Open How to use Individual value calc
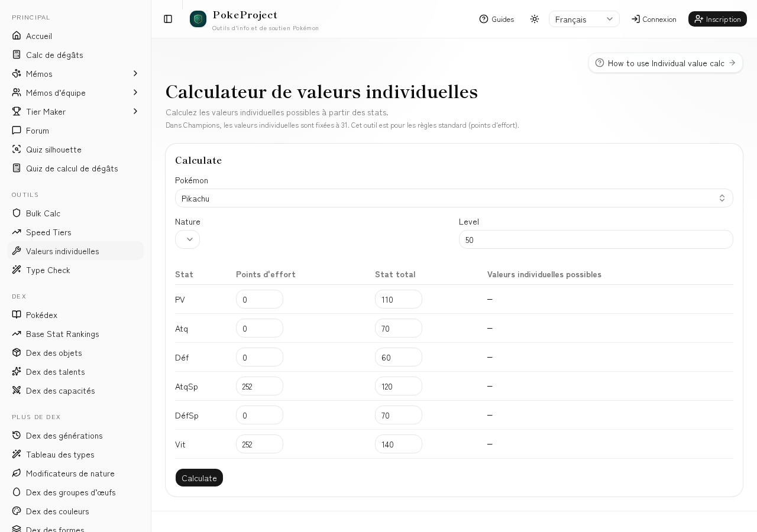 (x=665, y=63)
